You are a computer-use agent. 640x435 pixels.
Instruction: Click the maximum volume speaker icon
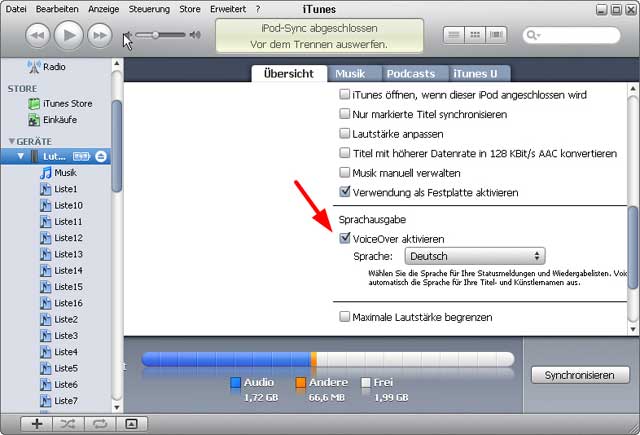[195, 35]
